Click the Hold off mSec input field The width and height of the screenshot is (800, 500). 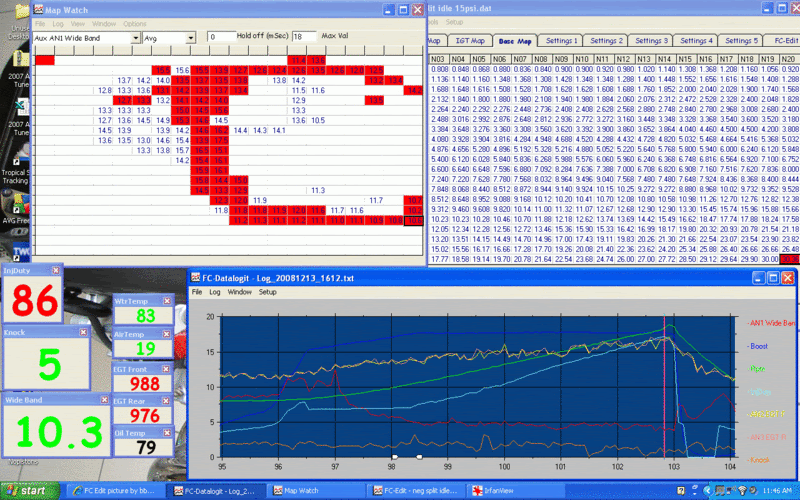221,37
